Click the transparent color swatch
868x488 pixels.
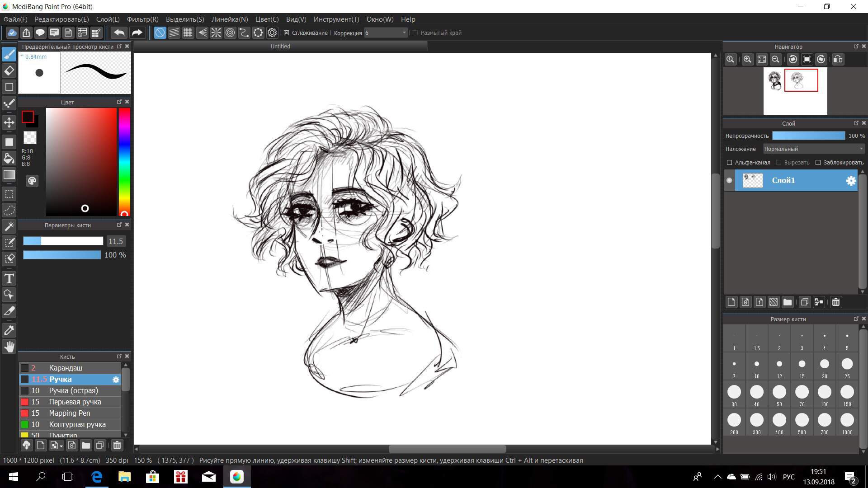(x=30, y=137)
